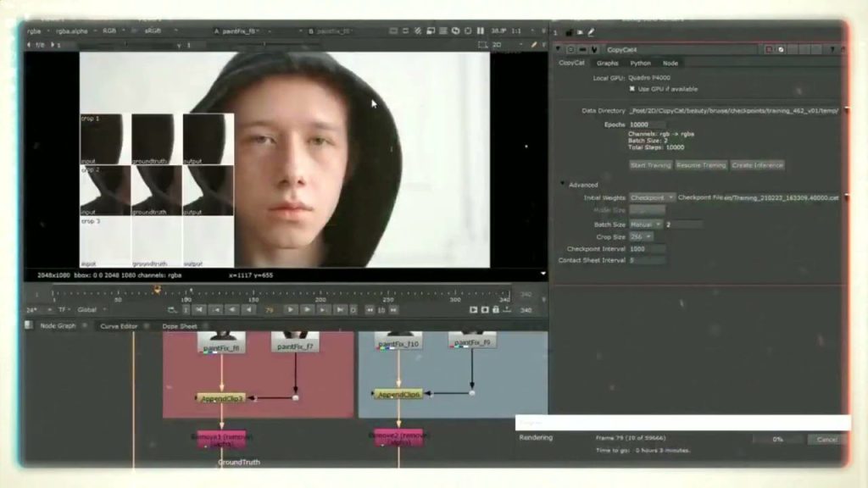
Task: Click the Create Inference button
Action: click(x=757, y=165)
